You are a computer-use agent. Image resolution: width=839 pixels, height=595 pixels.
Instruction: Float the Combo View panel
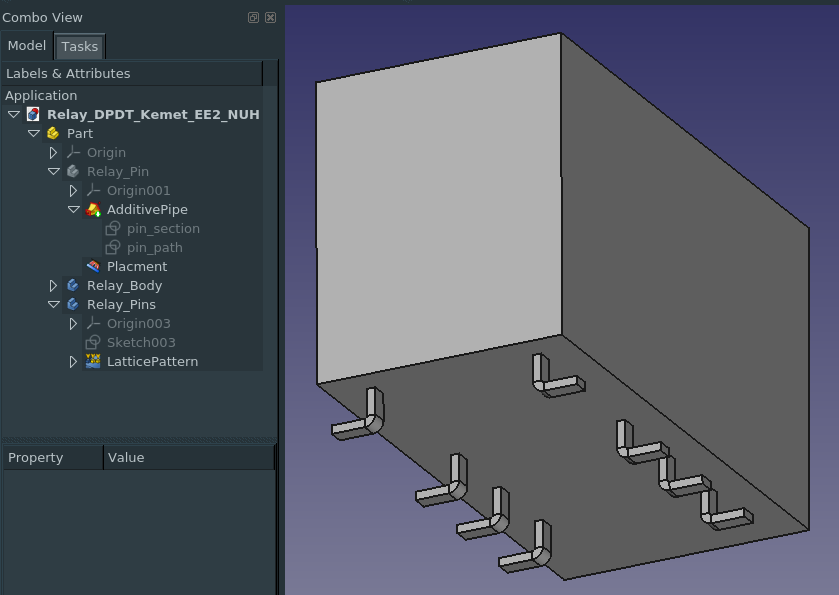click(253, 18)
